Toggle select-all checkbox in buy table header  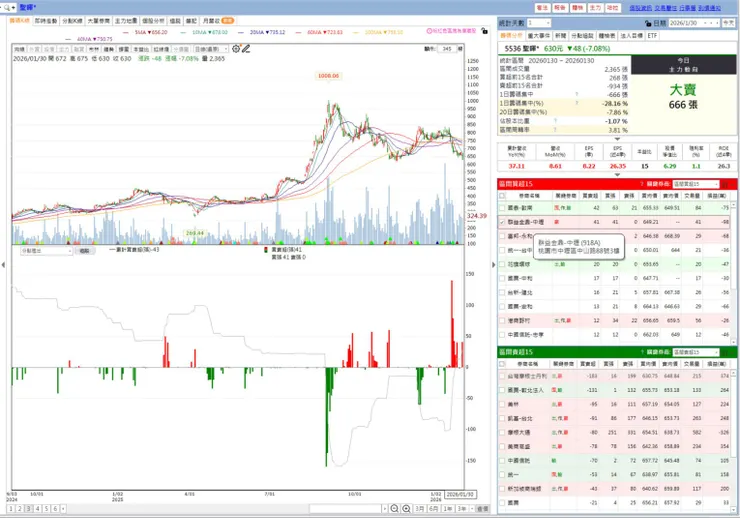[x=502, y=195]
